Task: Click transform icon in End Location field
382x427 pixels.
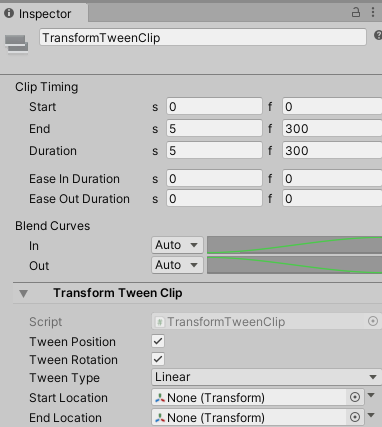Action: [160, 417]
